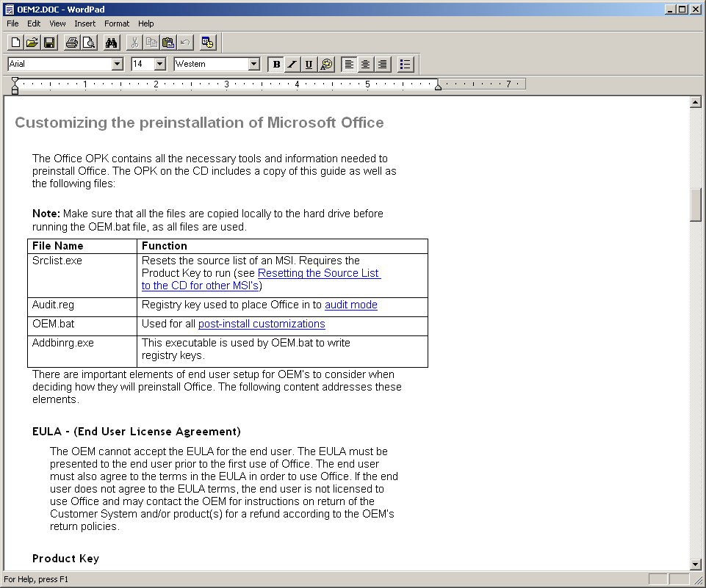This screenshot has width=706, height=588.
Task: Follow the 'to the CD for other MSI's' link
Action: (x=200, y=286)
